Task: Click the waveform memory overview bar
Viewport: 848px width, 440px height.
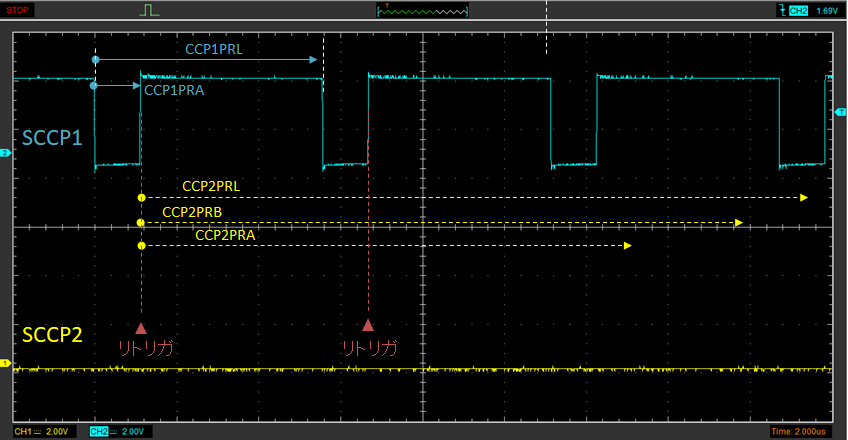Action: click(x=422, y=10)
